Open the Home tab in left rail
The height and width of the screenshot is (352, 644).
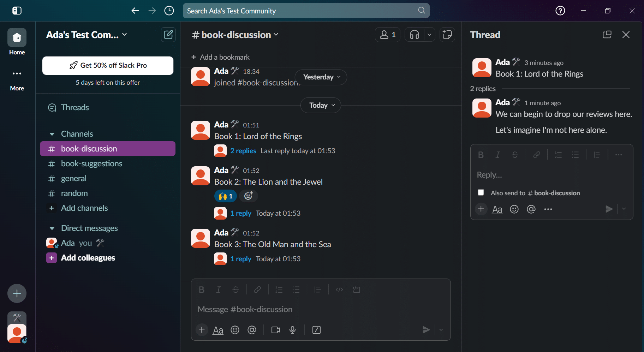point(17,37)
